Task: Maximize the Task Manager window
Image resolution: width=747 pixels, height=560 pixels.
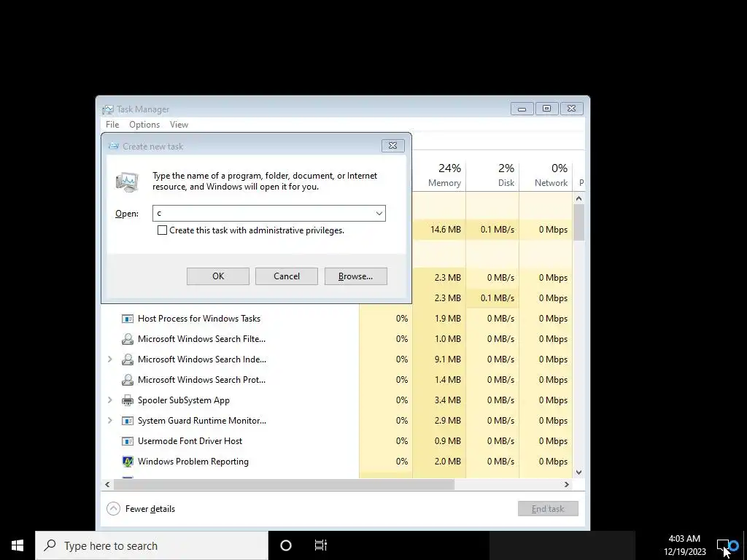Action: point(546,109)
